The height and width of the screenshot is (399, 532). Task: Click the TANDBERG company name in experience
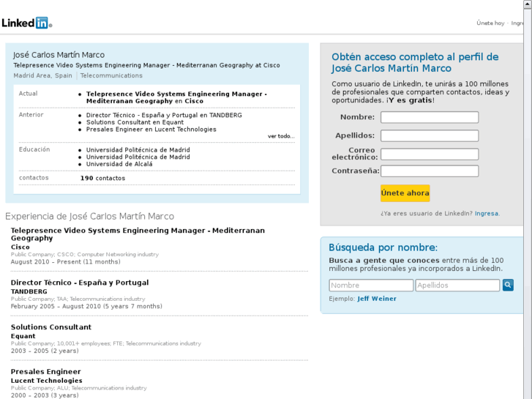(x=29, y=291)
